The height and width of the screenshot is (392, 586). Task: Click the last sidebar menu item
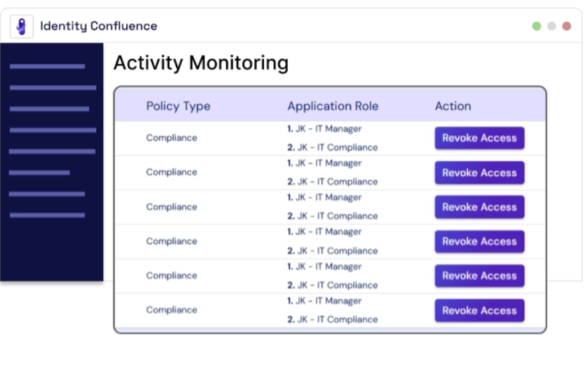pos(47,216)
